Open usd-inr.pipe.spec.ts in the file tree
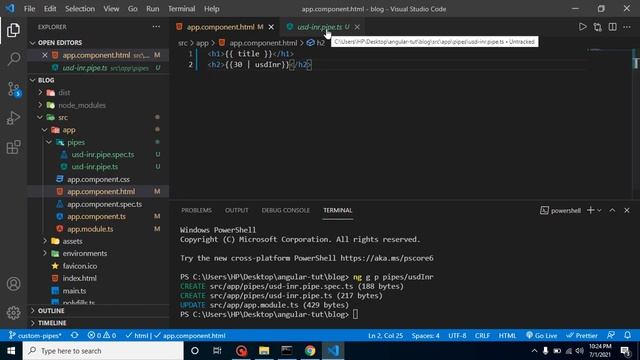Screen dimensions: 640x360 (x=102, y=155)
